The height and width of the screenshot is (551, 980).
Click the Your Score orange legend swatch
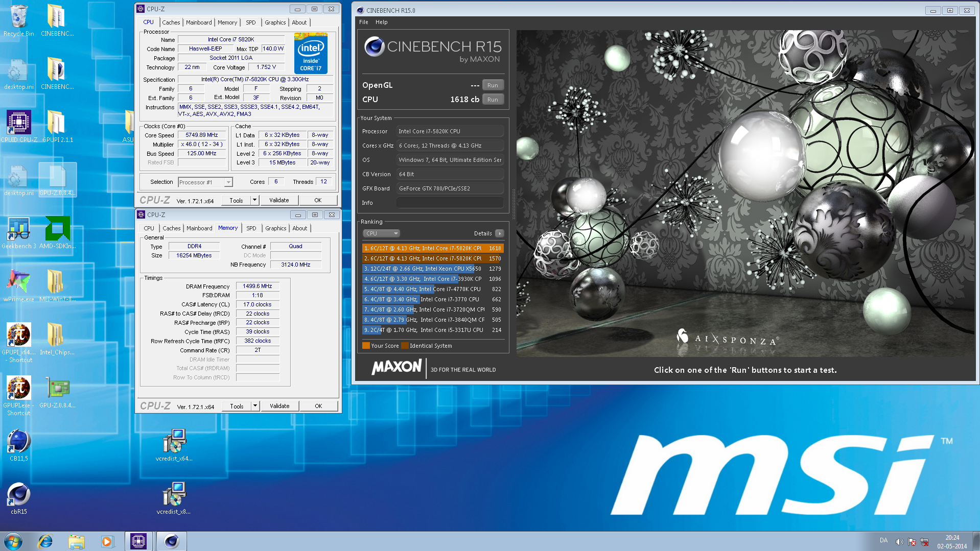click(366, 346)
